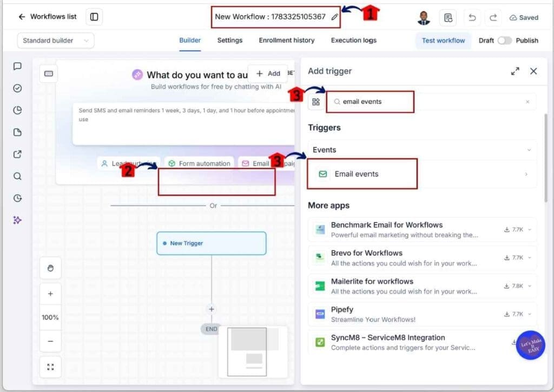Select the New Trigger node
554x392 pixels.
tap(212, 243)
